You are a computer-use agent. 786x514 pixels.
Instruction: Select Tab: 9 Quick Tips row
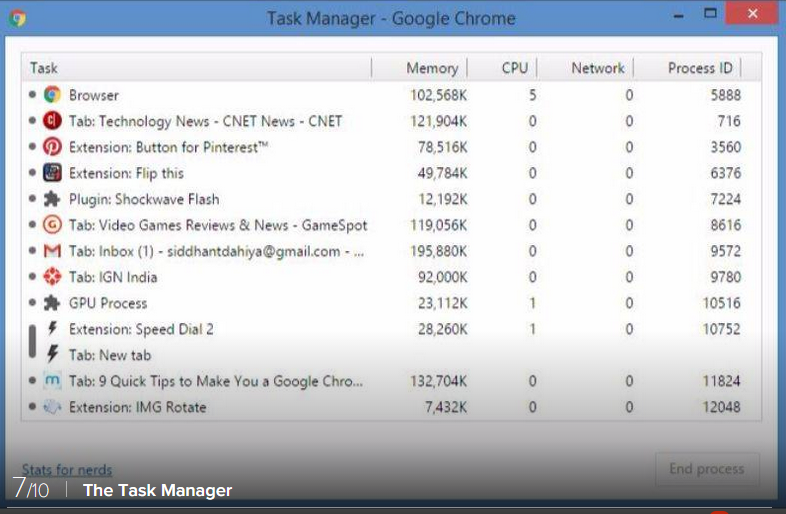click(x=391, y=381)
